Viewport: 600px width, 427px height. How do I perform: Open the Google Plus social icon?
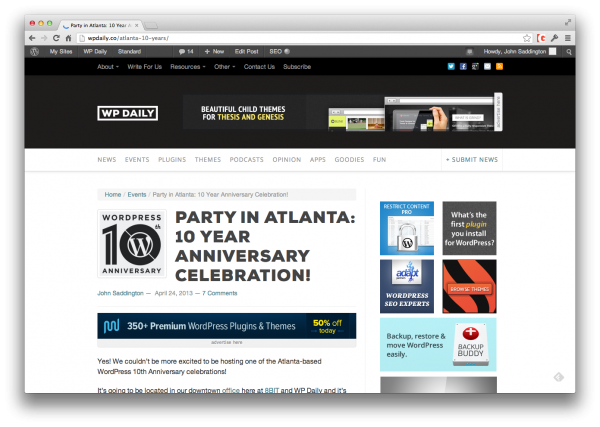click(475, 66)
